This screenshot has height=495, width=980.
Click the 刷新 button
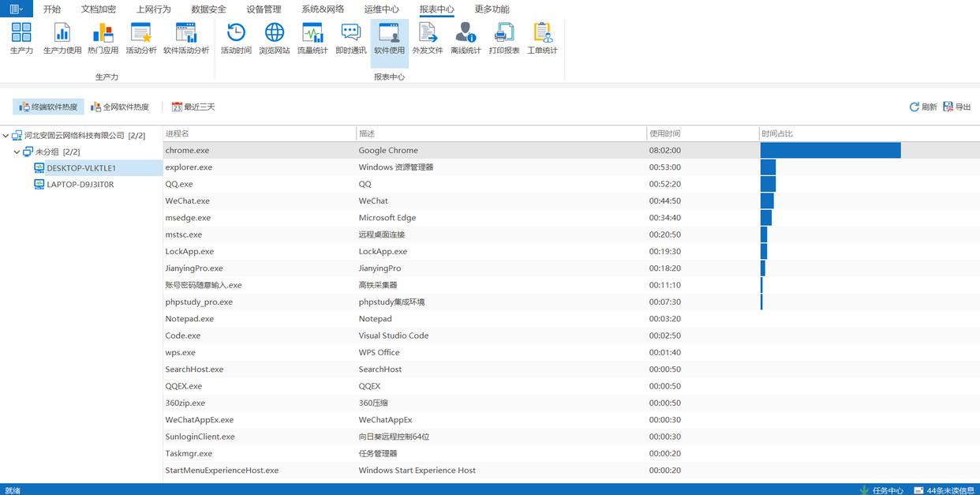point(923,107)
